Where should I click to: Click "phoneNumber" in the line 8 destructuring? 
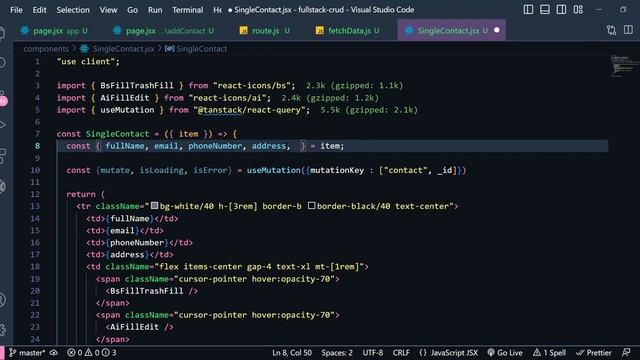pos(215,146)
